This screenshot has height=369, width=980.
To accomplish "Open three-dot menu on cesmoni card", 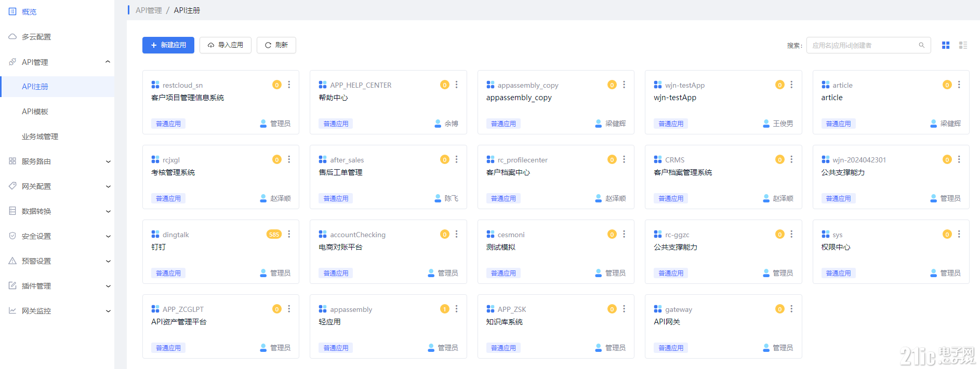I will pos(624,234).
